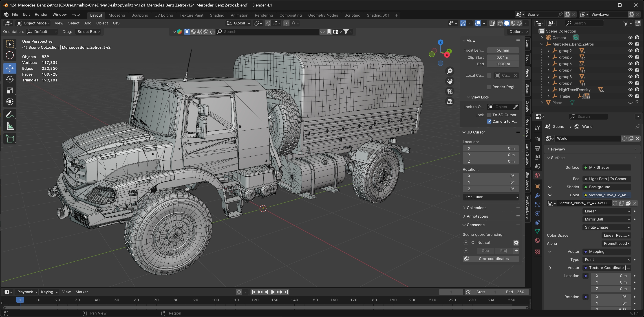Choose the Annotate pencil tool
Image resolution: width=644 pixels, height=317 pixels.
point(10,115)
